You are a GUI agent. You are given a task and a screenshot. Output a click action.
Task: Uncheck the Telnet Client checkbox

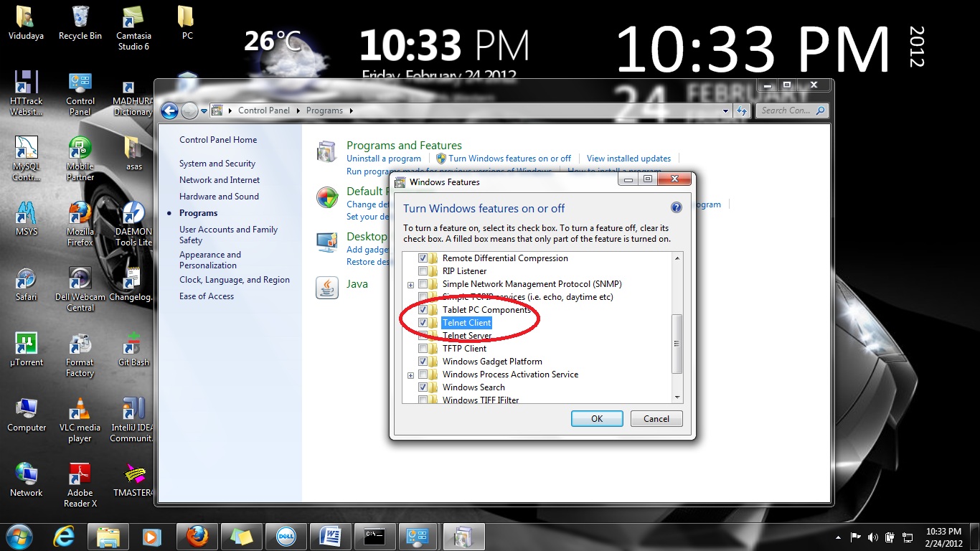click(423, 323)
